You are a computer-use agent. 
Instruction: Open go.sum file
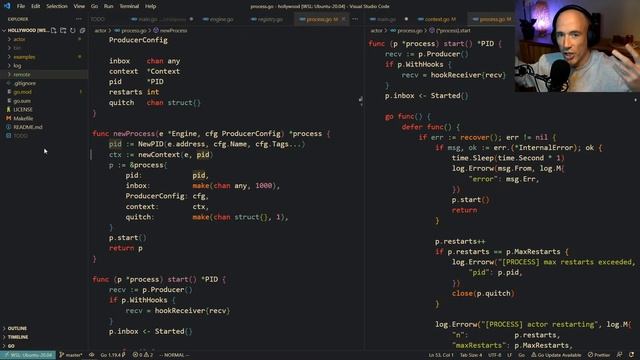coord(44,101)
